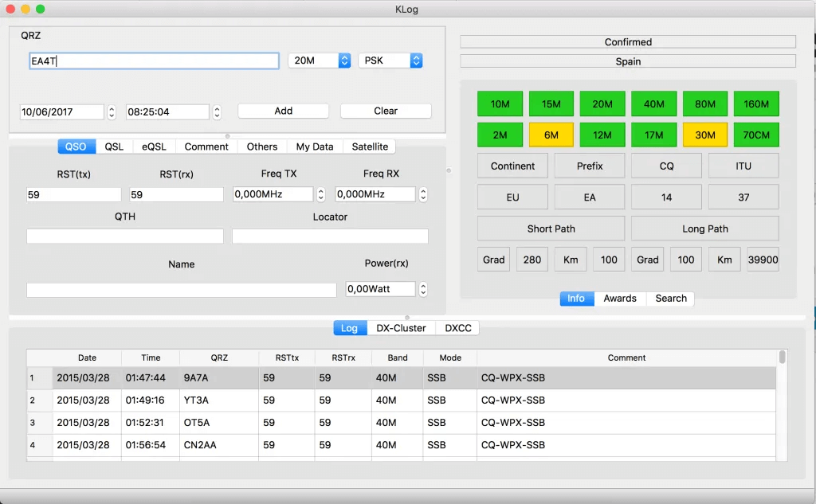Click the QTH input field
The width and height of the screenshot is (816, 504).
pyautogui.click(x=125, y=236)
